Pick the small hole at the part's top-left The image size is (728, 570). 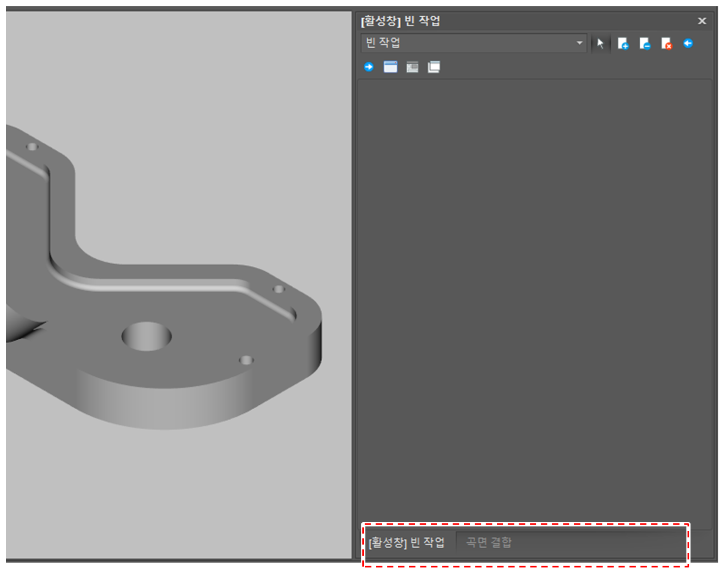pyautogui.click(x=32, y=146)
